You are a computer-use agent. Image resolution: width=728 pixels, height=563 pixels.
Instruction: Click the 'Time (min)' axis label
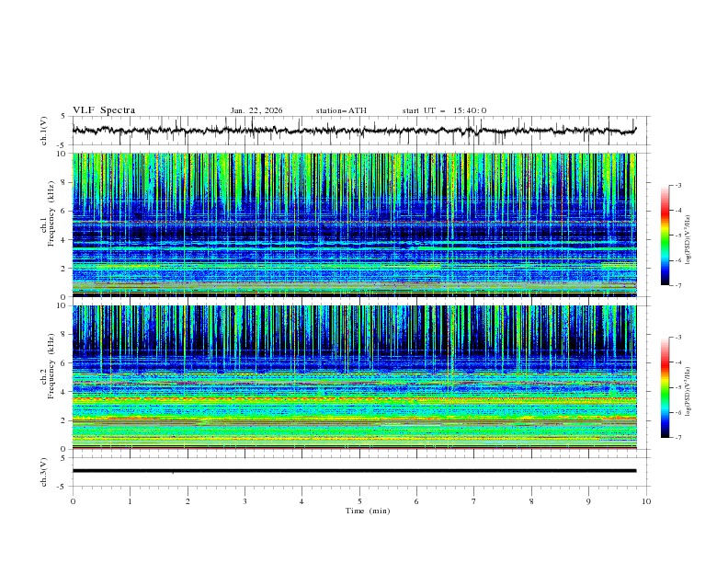click(368, 511)
